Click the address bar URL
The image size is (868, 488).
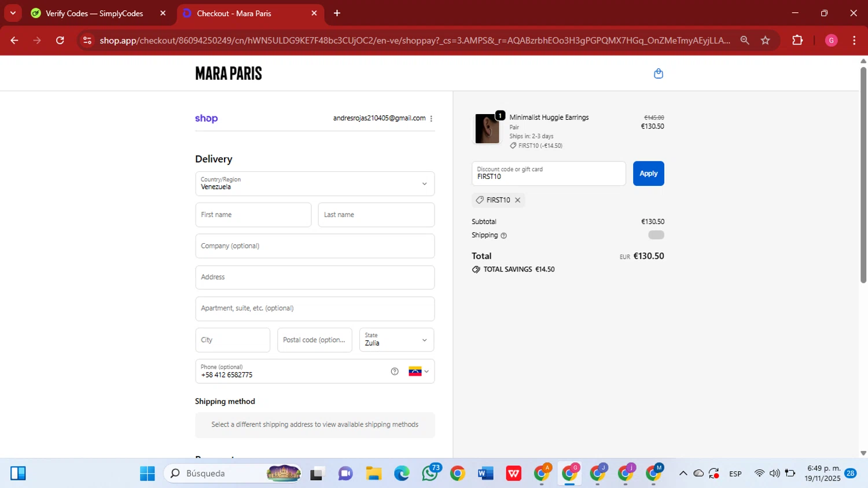(414, 41)
